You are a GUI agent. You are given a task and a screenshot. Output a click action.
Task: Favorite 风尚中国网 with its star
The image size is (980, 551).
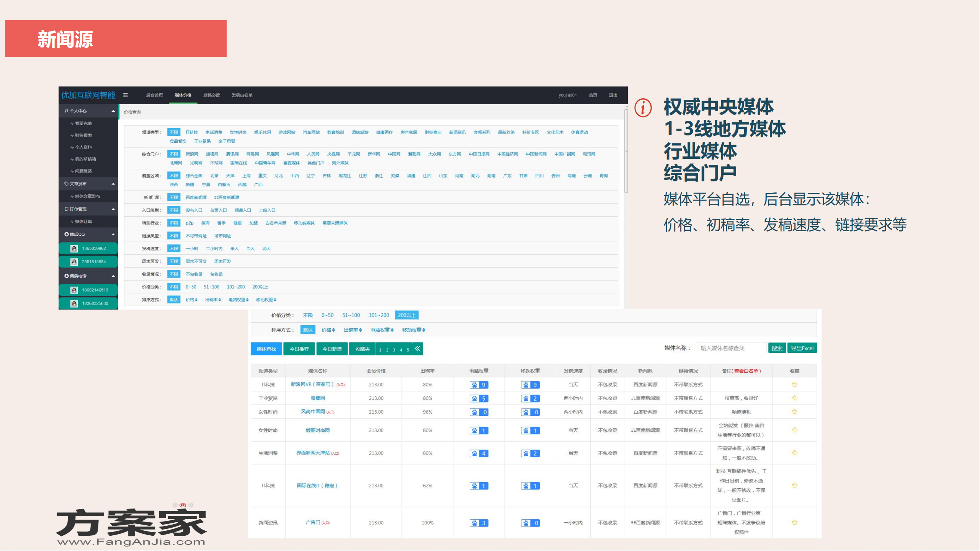coord(794,412)
